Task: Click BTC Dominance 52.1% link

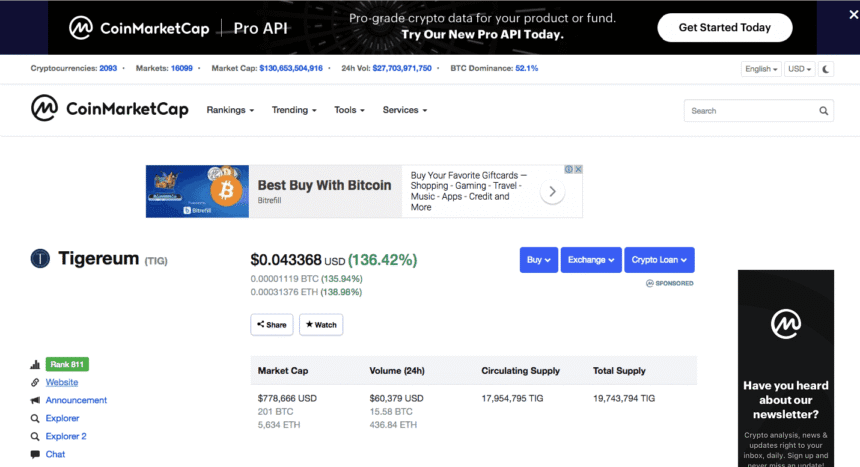Action: click(527, 69)
